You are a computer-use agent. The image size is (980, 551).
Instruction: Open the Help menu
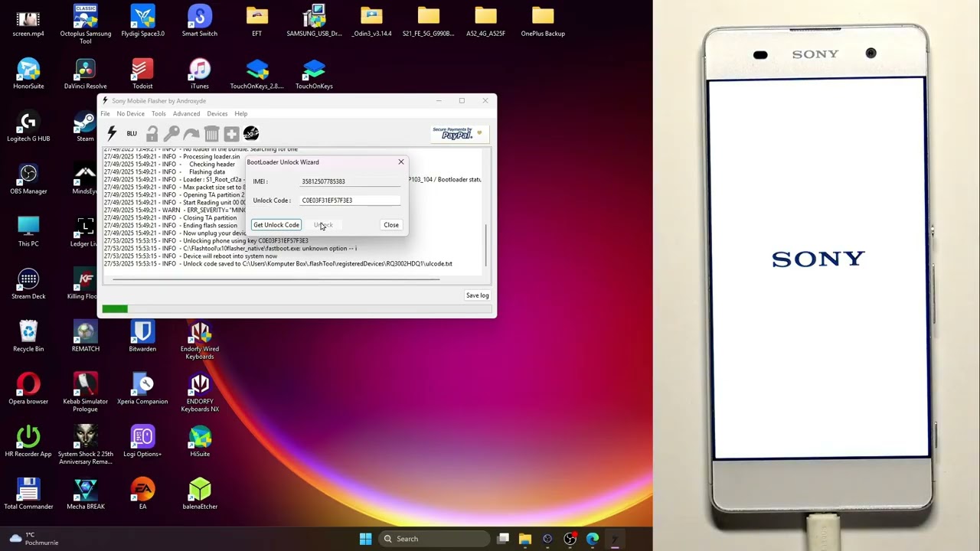[240, 114]
